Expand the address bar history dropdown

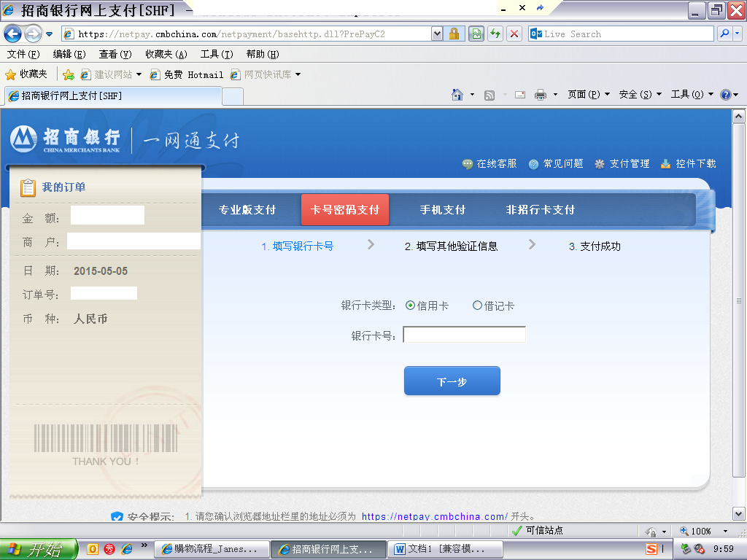[437, 34]
